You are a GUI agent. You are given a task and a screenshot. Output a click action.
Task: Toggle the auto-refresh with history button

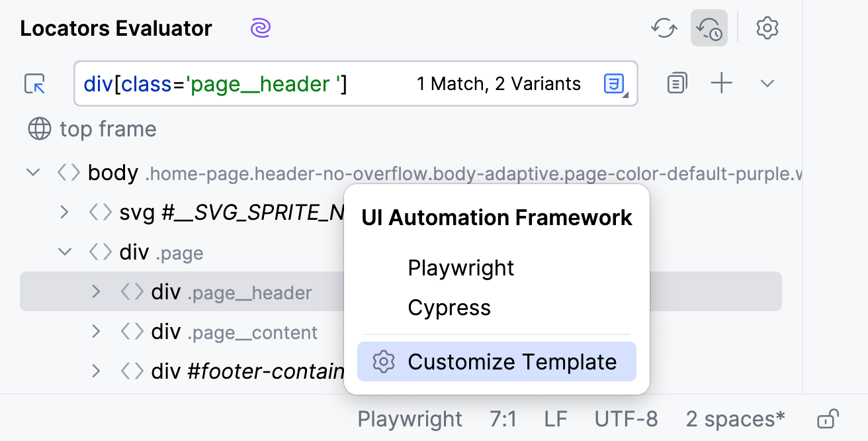[709, 28]
